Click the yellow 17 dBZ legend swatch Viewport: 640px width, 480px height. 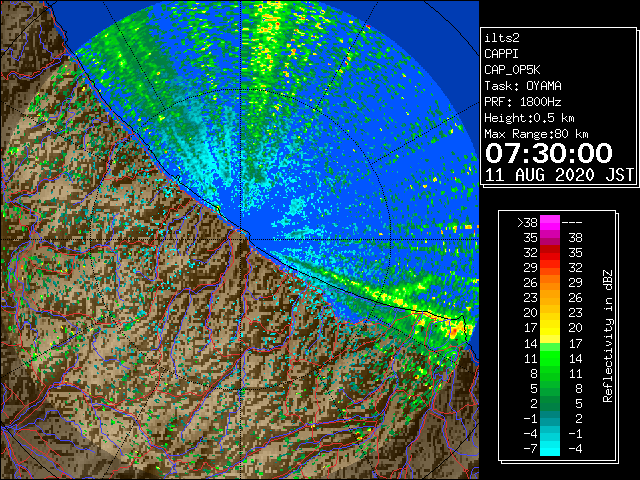tap(550, 328)
